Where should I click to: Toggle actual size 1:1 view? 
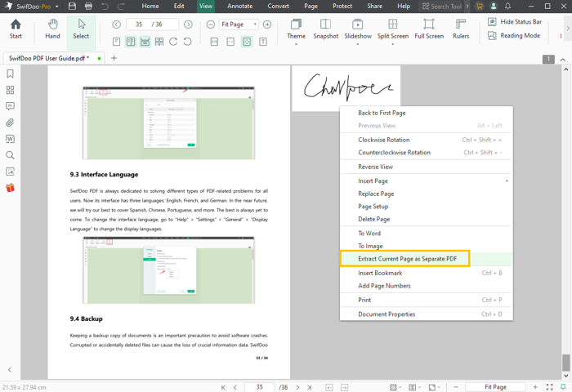coord(214,42)
